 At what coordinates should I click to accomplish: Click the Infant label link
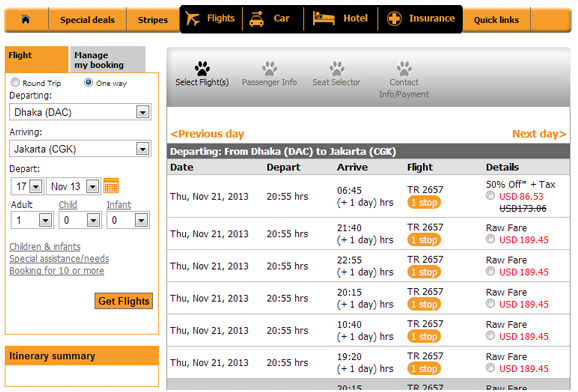[x=119, y=205]
